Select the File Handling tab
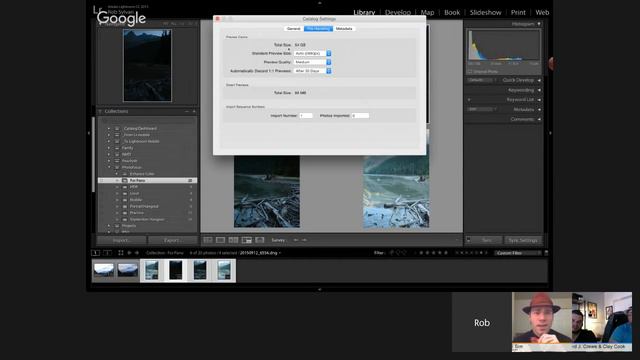The height and width of the screenshot is (360, 640). [x=318, y=29]
